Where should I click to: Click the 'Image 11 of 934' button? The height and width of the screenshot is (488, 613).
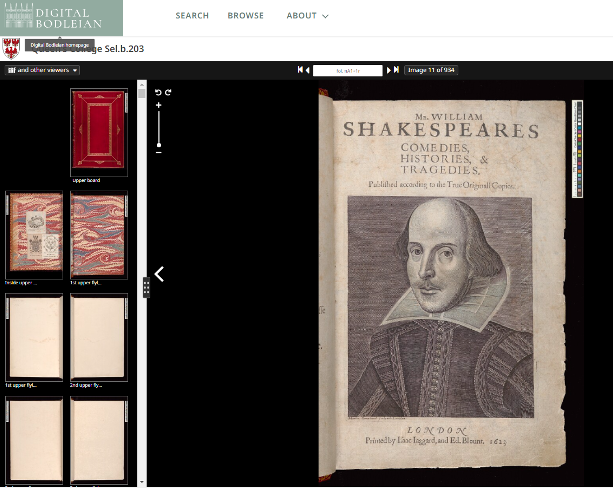tap(431, 70)
